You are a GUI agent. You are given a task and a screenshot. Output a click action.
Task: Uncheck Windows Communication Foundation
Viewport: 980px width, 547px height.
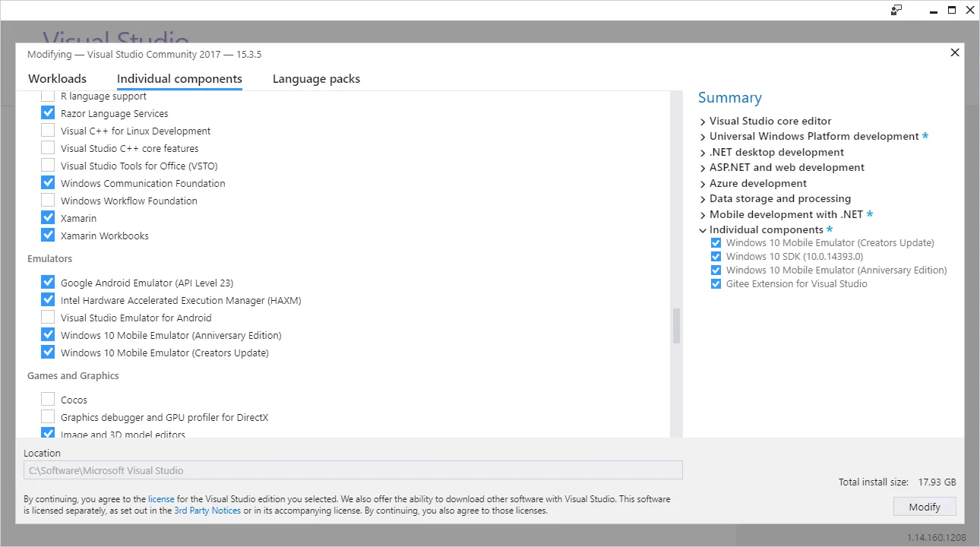pyautogui.click(x=48, y=183)
